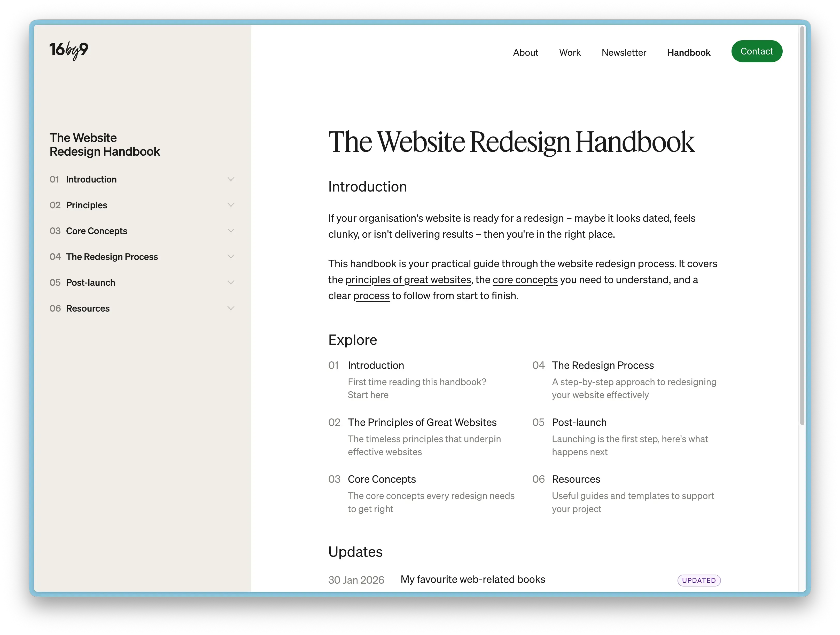Open the My favourite web-related books update
840x635 pixels.
[x=472, y=579]
